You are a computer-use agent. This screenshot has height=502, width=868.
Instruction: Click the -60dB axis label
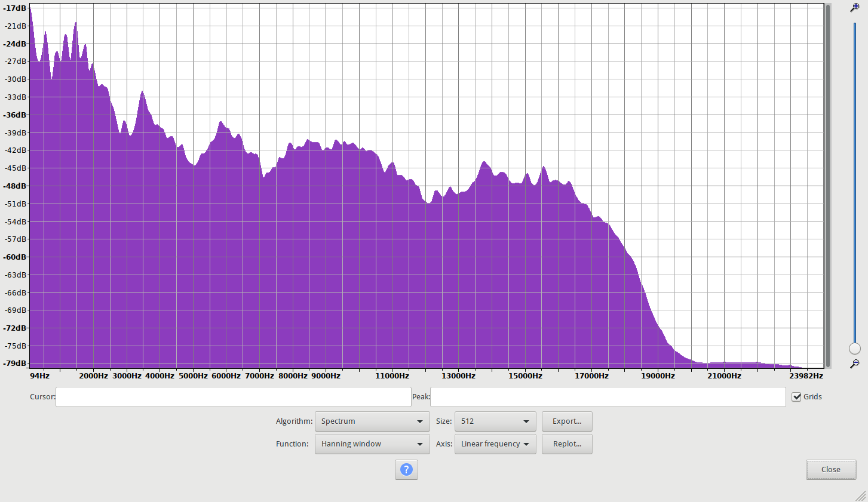point(15,257)
